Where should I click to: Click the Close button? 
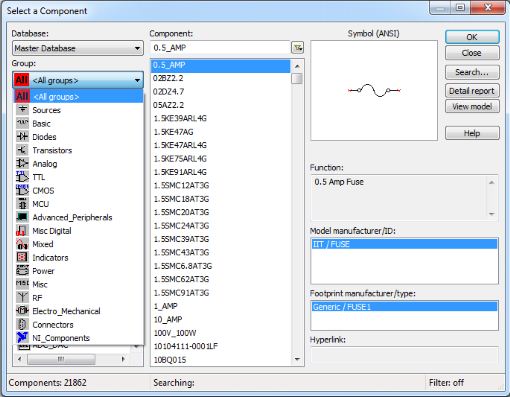tap(472, 53)
